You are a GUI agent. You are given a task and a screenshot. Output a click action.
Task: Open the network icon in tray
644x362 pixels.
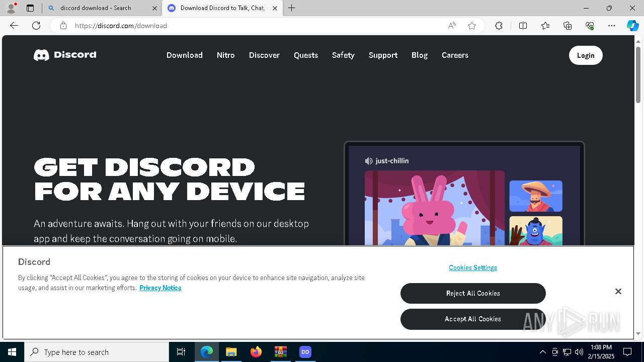pos(567,352)
